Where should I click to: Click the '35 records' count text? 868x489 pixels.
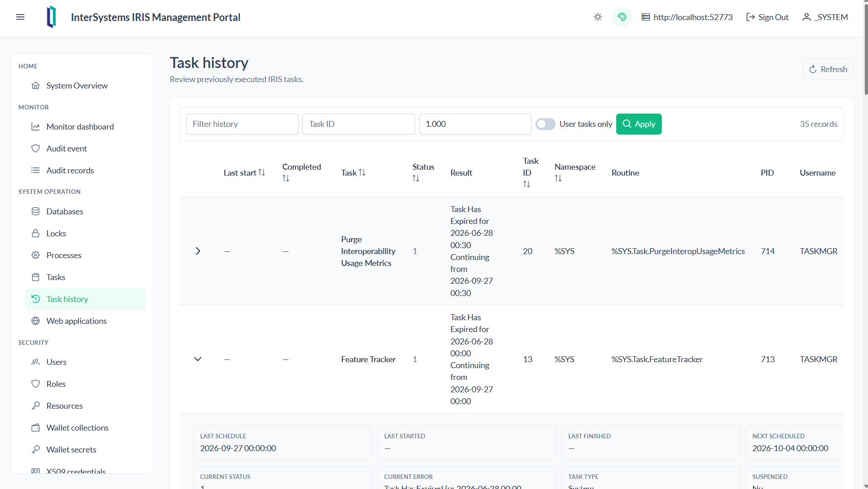click(x=818, y=124)
